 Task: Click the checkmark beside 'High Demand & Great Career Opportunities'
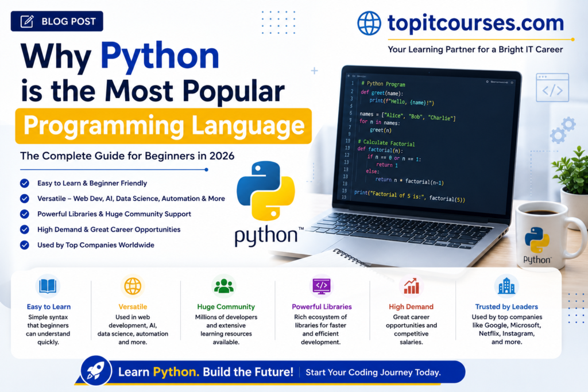[x=25, y=230]
